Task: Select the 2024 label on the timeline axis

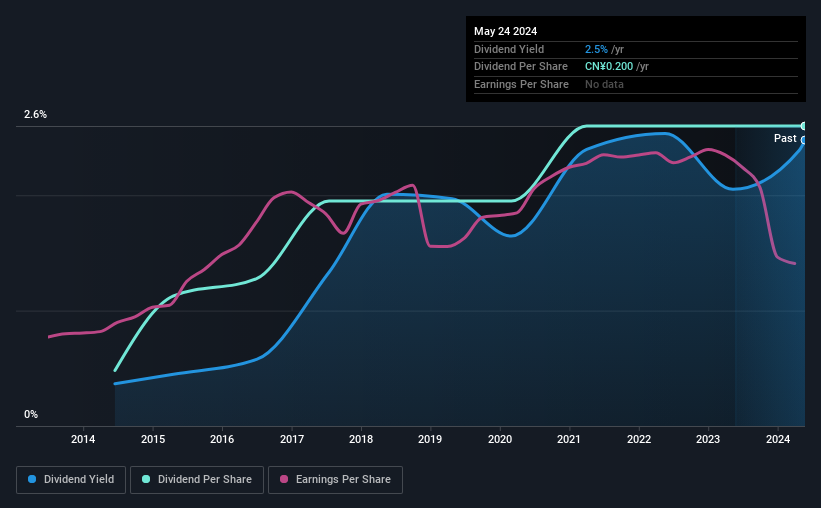Action: [778, 439]
